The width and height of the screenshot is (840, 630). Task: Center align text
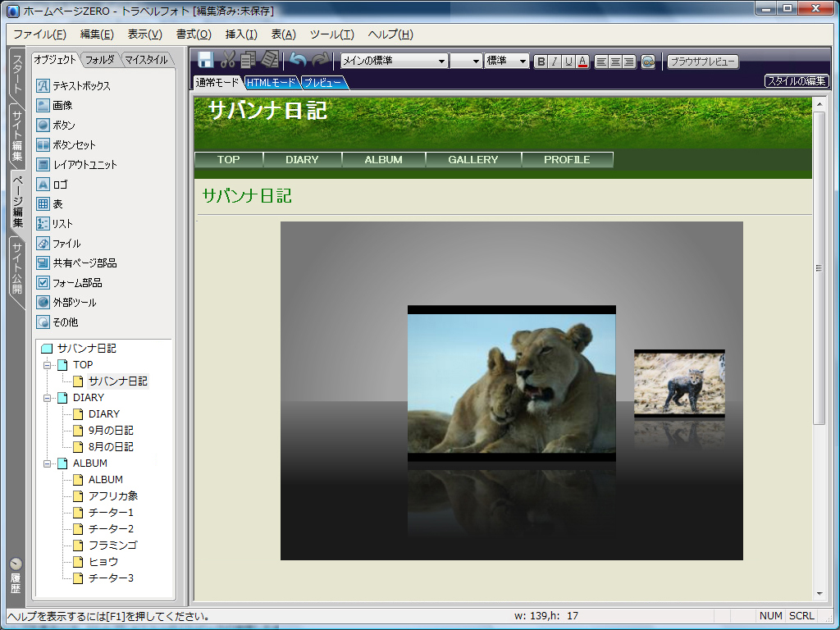pyautogui.click(x=615, y=62)
